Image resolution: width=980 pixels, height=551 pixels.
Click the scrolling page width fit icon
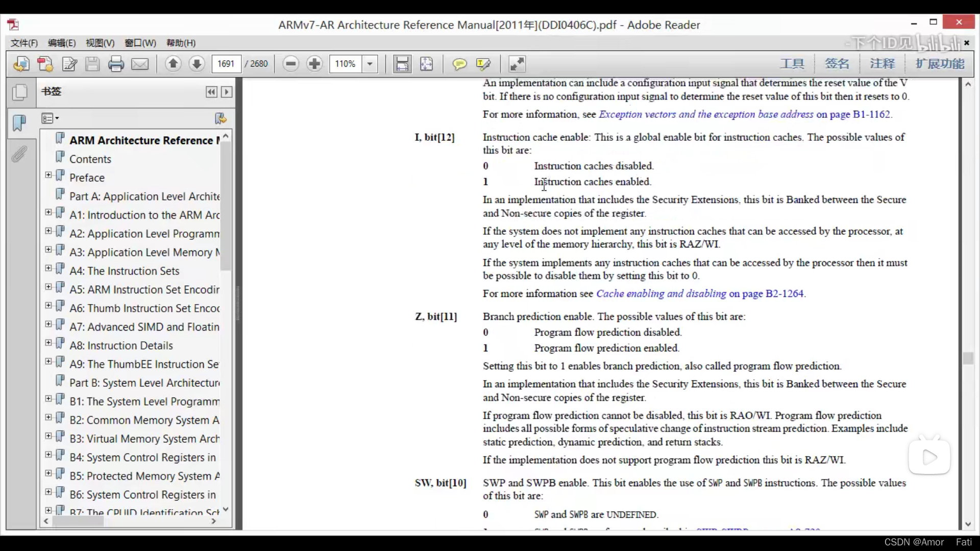pyautogui.click(x=402, y=64)
